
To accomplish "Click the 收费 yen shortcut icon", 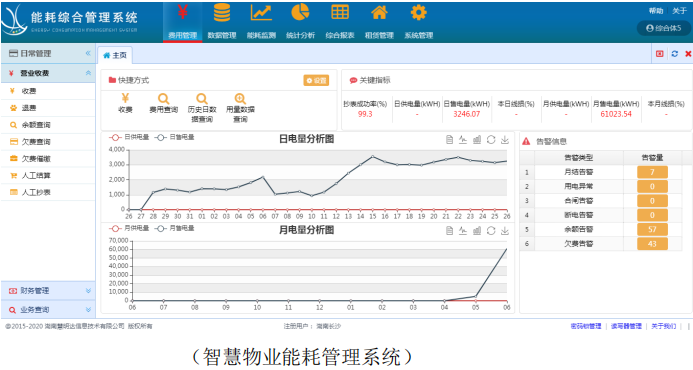I will click(x=125, y=98).
